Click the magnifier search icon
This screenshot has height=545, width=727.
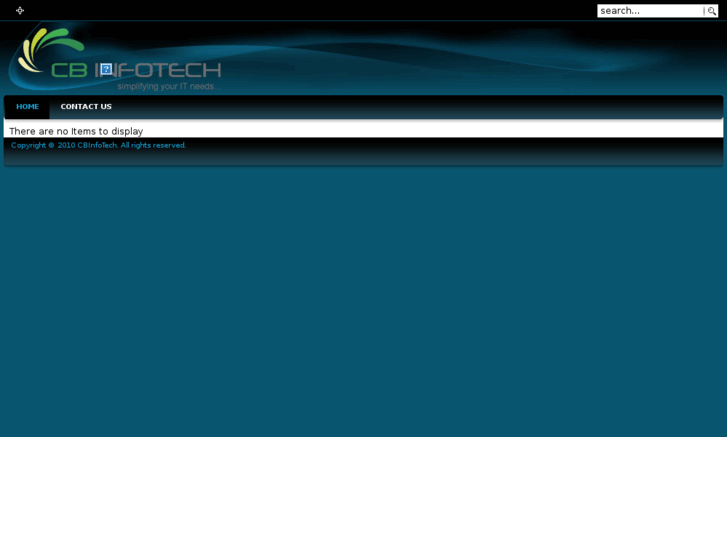711,11
